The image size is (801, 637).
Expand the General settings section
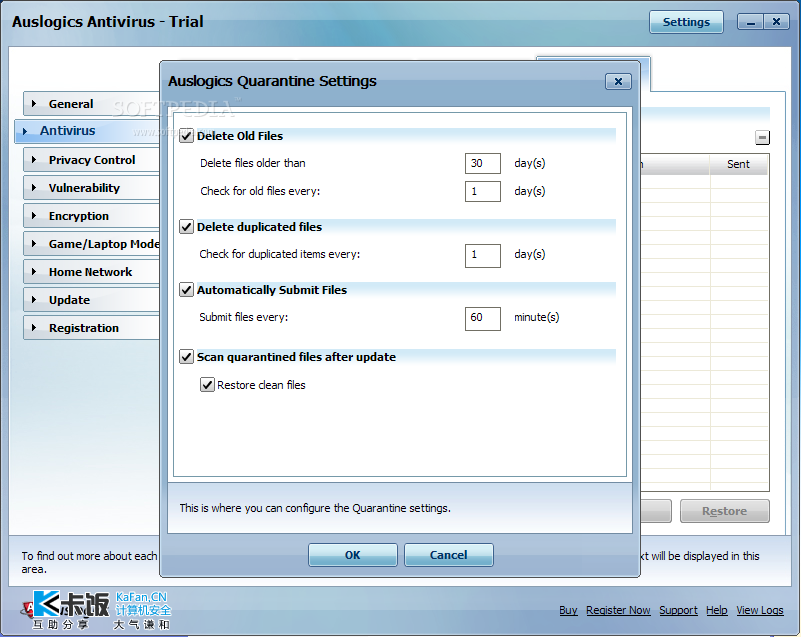(92, 104)
